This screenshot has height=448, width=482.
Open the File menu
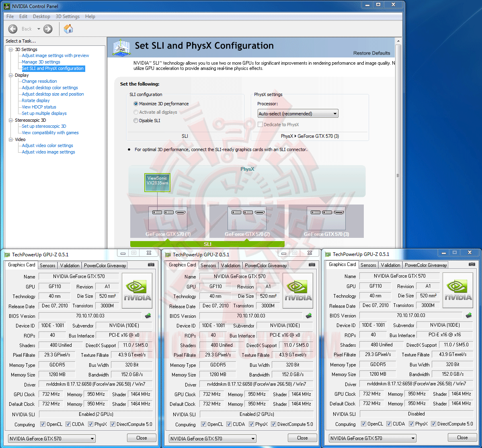point(10,16)
